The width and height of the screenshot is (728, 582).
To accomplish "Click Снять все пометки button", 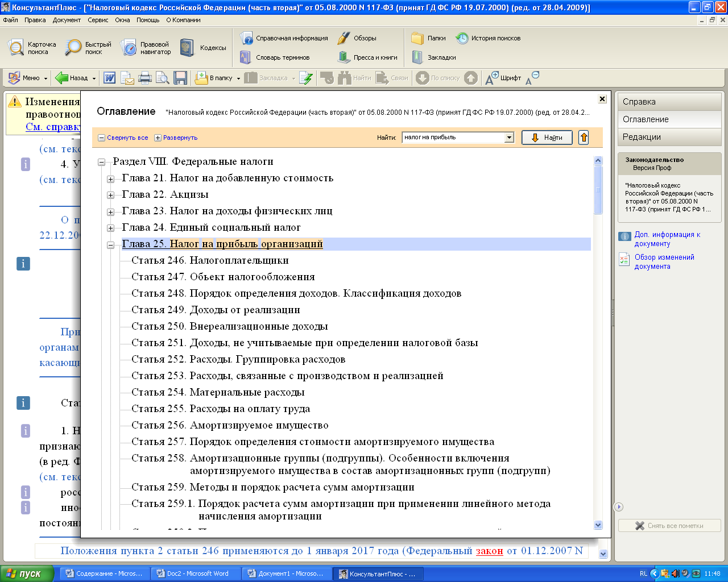I will point(669,526).
